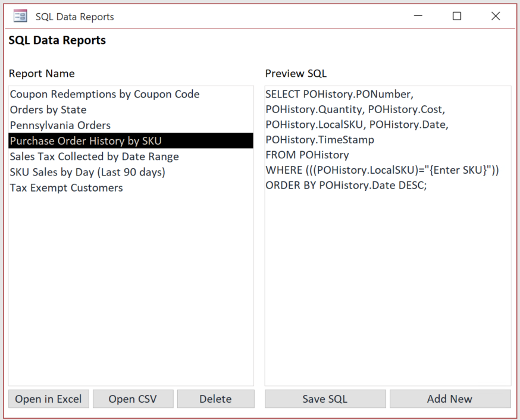Click the Preview SQL label
This screenshot has height=420, width=520.
coord(296,74)
